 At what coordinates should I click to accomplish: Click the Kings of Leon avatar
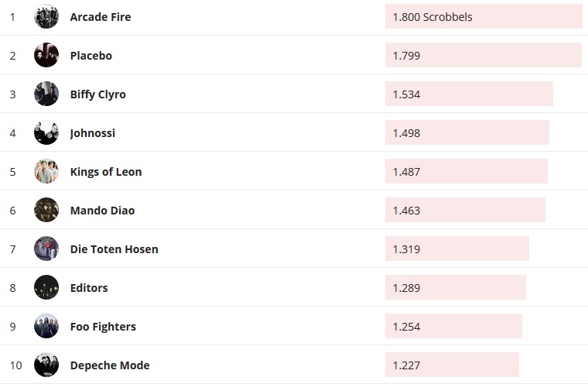click(46, 171)
